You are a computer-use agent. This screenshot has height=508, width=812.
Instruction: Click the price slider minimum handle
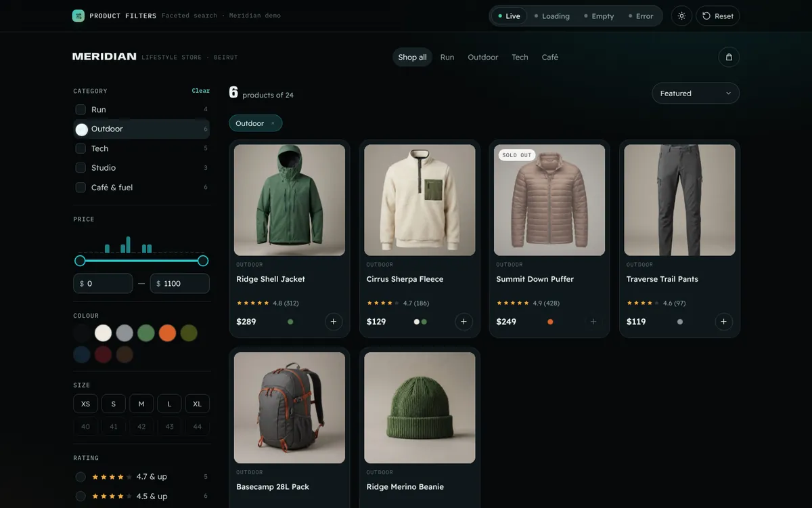(x=80, y=261)
